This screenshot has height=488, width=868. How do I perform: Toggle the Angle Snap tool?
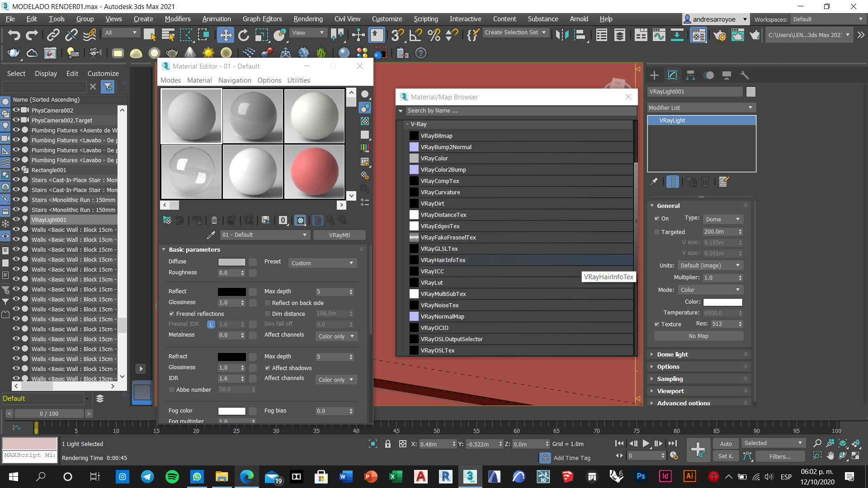coord(415,35)
